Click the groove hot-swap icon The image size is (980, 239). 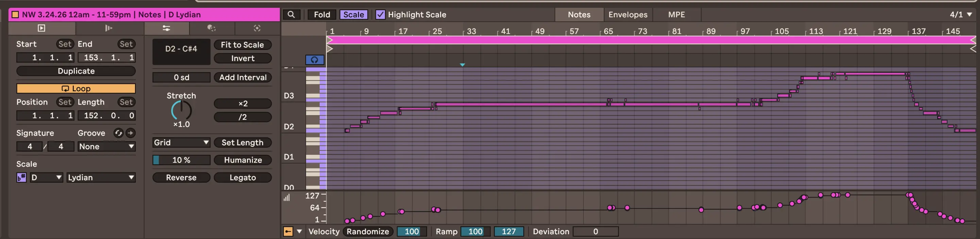118,133
